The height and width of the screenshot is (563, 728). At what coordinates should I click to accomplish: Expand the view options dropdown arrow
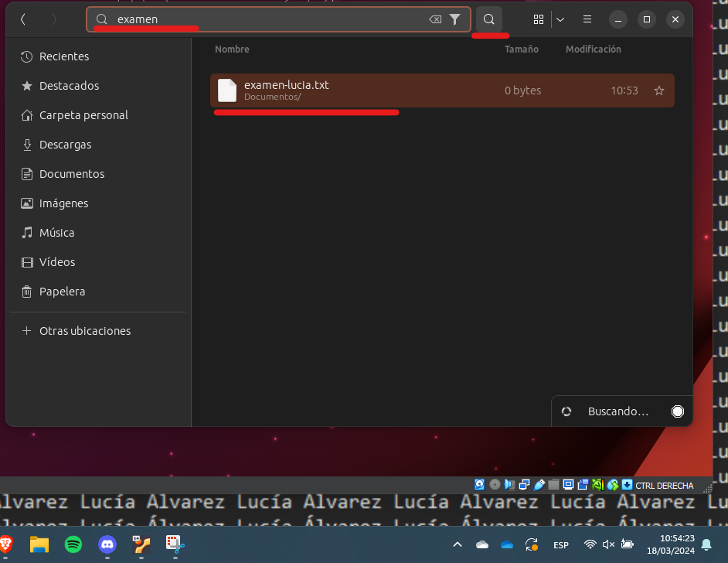[560, 19]
